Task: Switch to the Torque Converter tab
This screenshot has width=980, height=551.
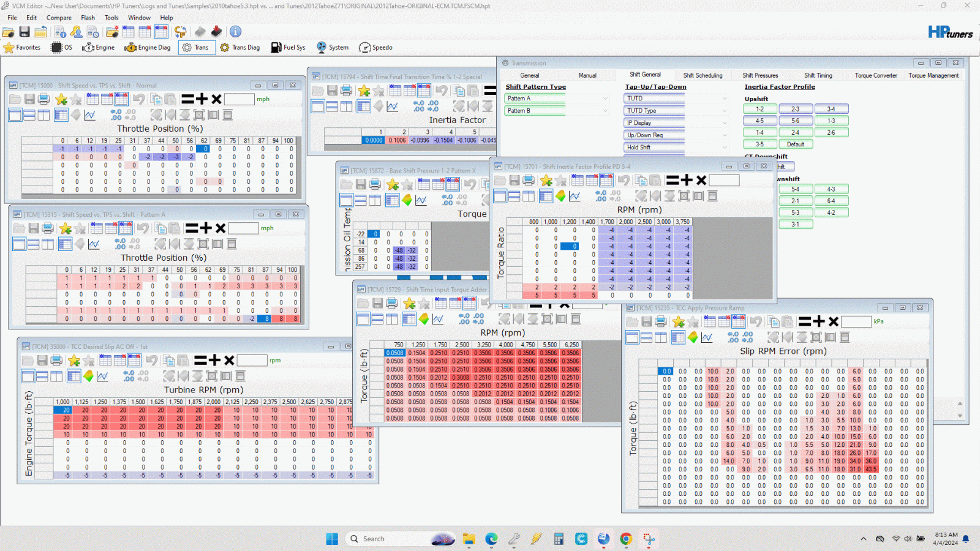Action: click(x=876, y=75)
